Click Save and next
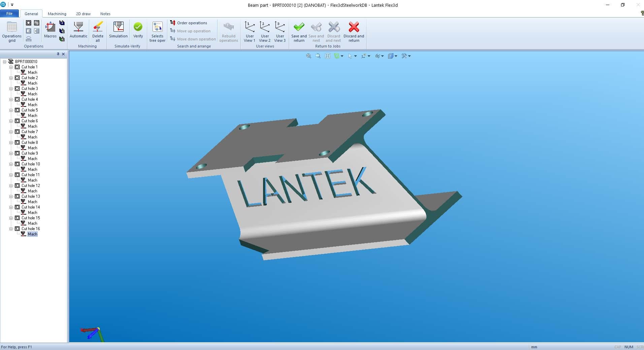The width and height of the screenshot is (644, 350). pos(316,32)
